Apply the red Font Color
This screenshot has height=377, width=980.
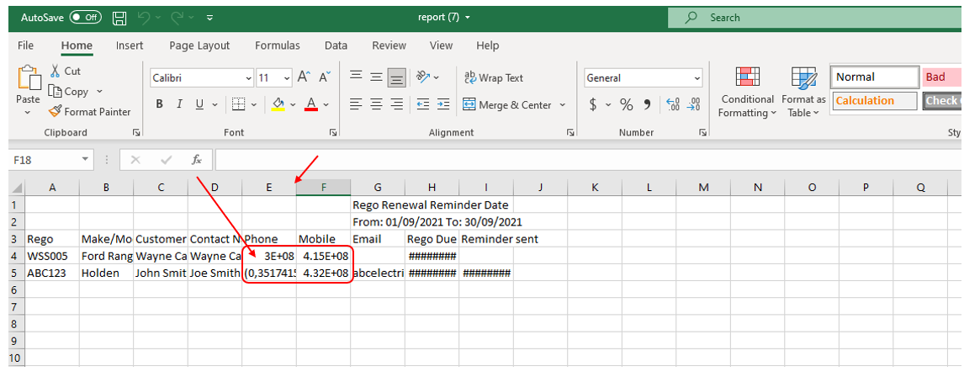click(x=310, y=104)
